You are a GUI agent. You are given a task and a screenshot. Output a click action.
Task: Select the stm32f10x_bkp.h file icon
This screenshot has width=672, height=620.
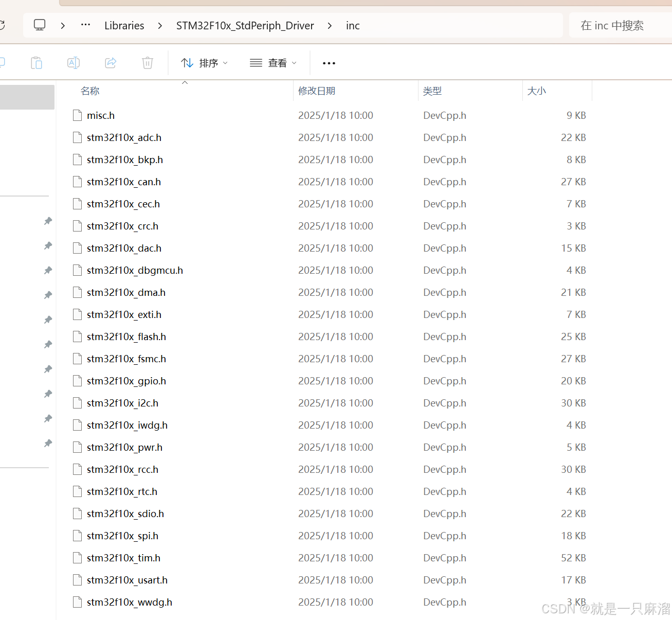78,160
